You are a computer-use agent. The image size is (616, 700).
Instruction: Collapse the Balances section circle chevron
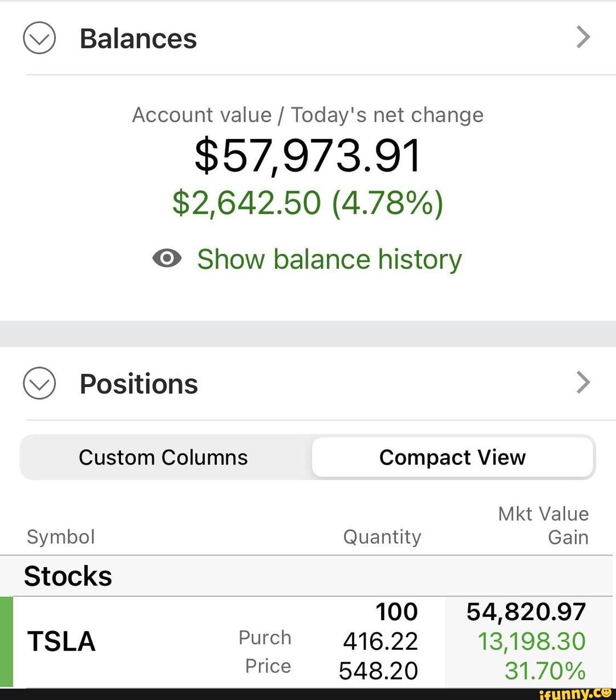(39, 38)
